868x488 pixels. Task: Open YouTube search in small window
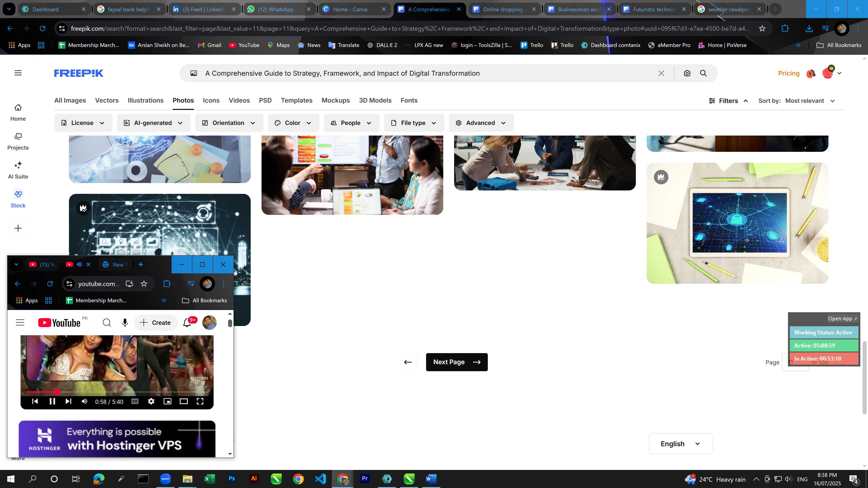tap(107, 323)
